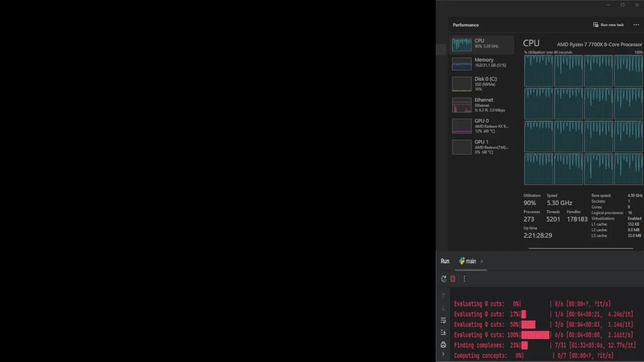
Task: Select Ethernet in the Performance list
Action: click(482, 105)
